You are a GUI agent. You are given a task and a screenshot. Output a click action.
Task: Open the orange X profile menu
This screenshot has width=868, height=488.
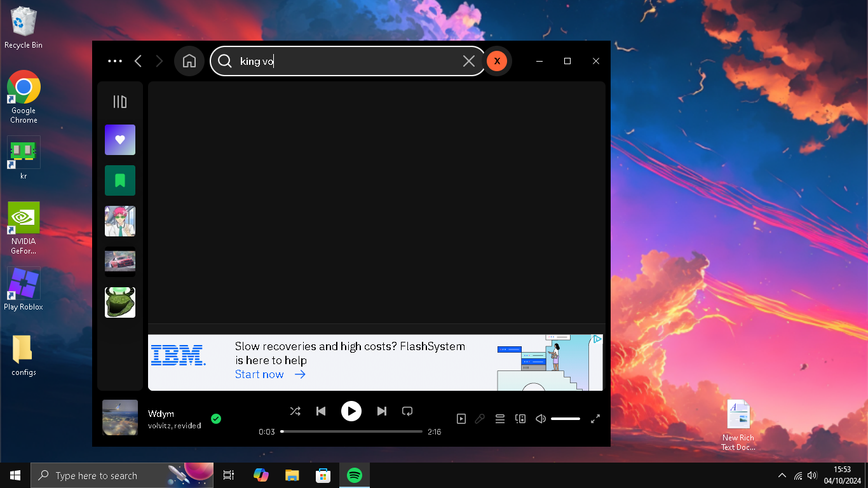(497, 61)
